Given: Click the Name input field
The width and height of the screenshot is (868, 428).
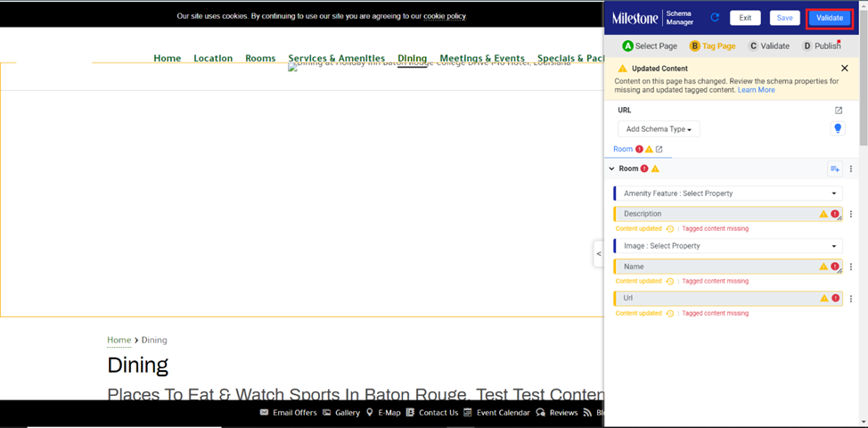Looking at the screenshot, I should click(728, 267).
